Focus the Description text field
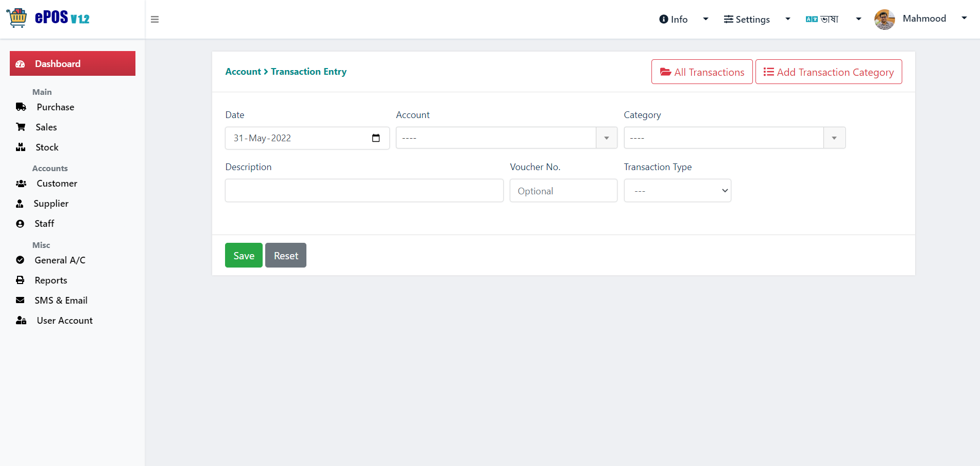The height and width of the screenshot is (466, 980). [364, 191]
